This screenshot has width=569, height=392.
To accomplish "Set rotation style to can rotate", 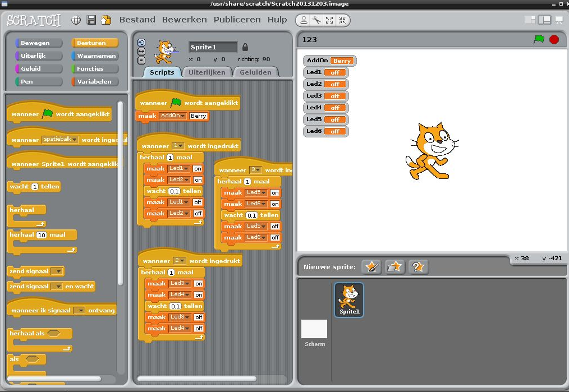I will [141, 43].
